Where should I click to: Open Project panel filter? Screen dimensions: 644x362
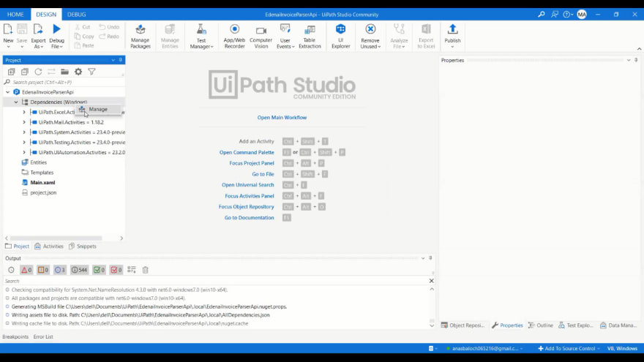tap(91, 72)
